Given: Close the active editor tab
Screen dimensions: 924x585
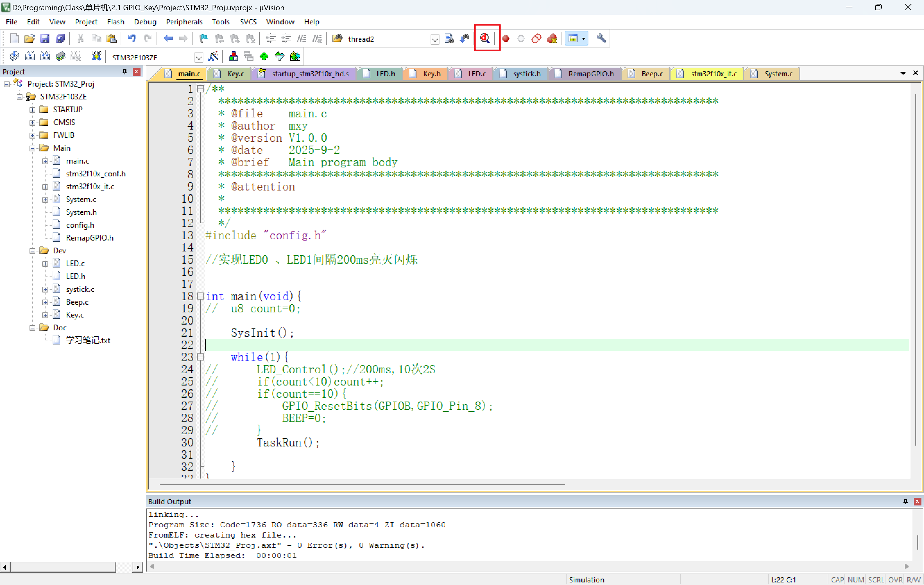Looking at the screenshot, I should click(x=916, y=73).
